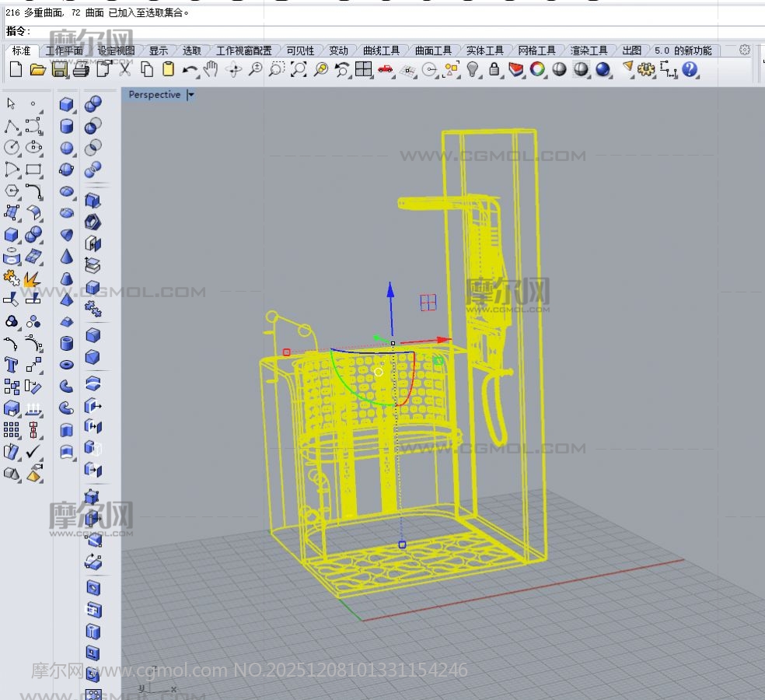Open the toolbar options gear menu
Image resolution: width=765 pixels, height=700 pixels.
pyautogui.click(x=745, y=50)
